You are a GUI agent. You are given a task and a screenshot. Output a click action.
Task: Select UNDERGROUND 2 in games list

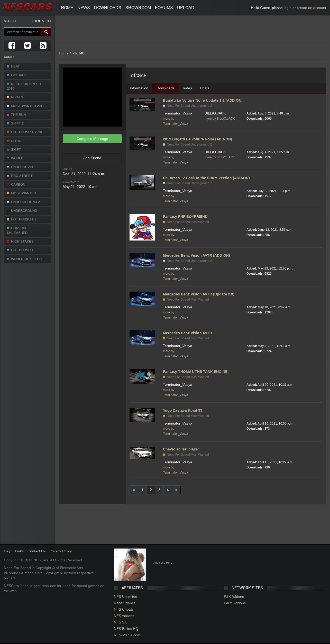(27, 202)
